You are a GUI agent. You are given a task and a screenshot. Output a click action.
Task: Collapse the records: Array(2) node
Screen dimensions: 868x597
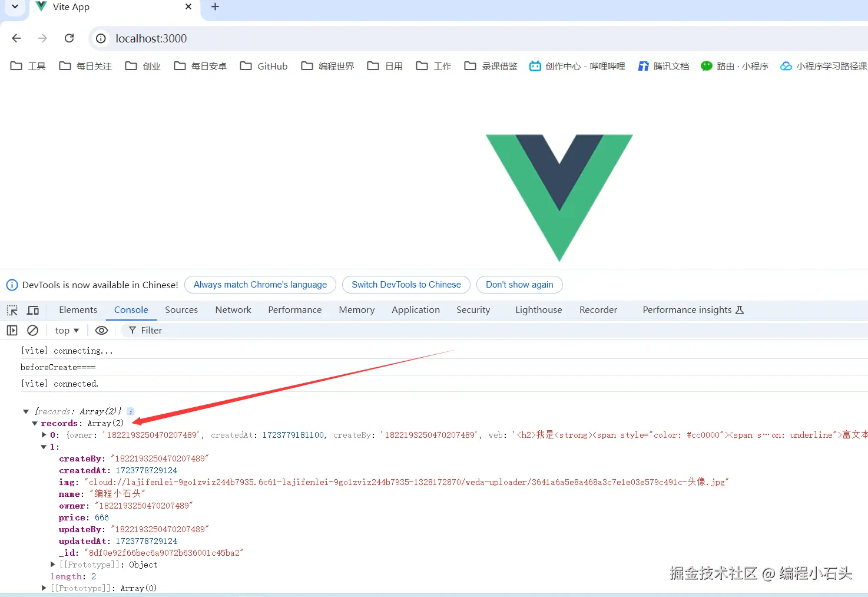pyautogui.click(x=35, y=423)
